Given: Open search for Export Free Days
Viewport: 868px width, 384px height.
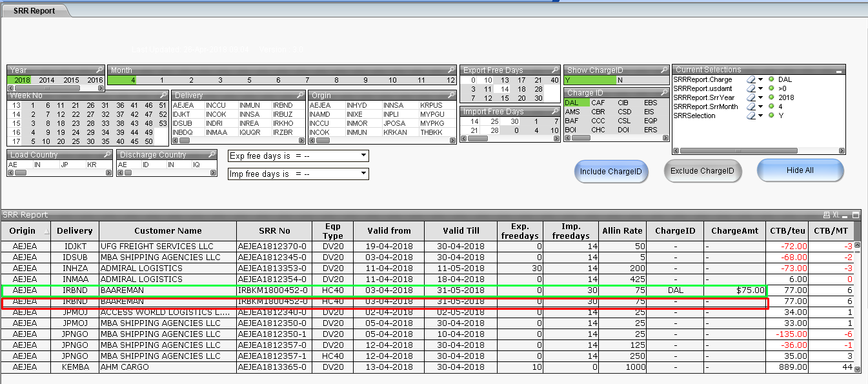Looking at the screenshot, I should [554, 70].
